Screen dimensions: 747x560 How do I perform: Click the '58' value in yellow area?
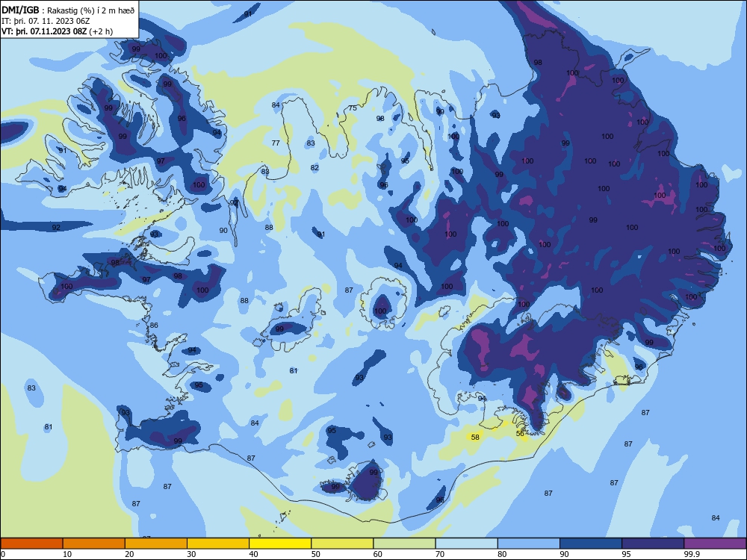tap(475, 437)
